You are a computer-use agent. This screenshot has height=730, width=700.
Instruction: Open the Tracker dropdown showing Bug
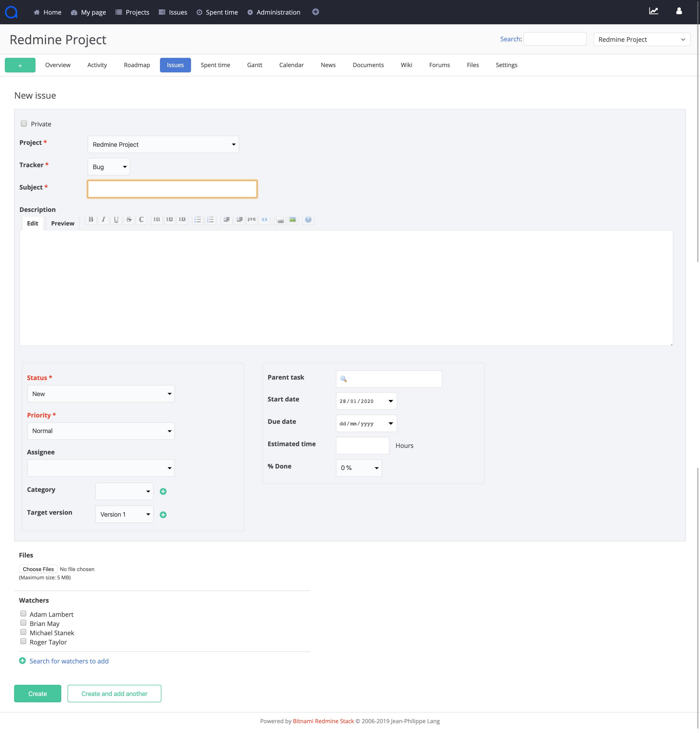[x=109, y=167]
